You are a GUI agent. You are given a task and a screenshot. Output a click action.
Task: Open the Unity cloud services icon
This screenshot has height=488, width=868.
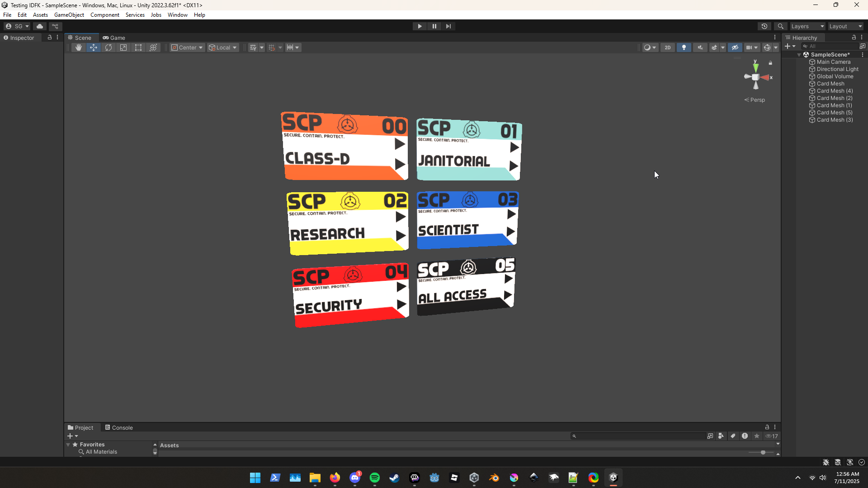pyautogui.click(x=40, y=26)
